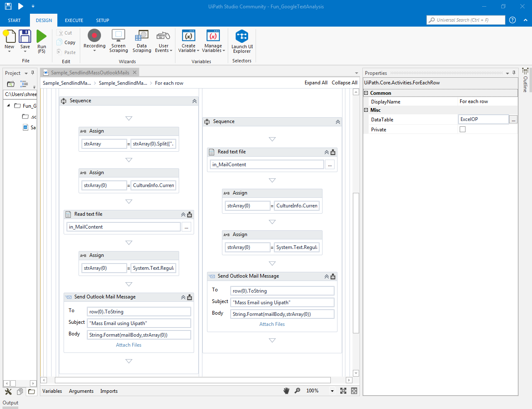Image resolution: width=532 pixels, height=409 pixels.
Task: Open the document tabs list dropdown
Action: coord(356,73)
